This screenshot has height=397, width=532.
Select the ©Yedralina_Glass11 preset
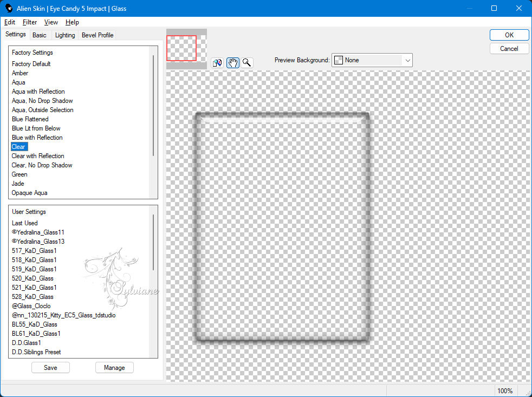coord(38,232)
